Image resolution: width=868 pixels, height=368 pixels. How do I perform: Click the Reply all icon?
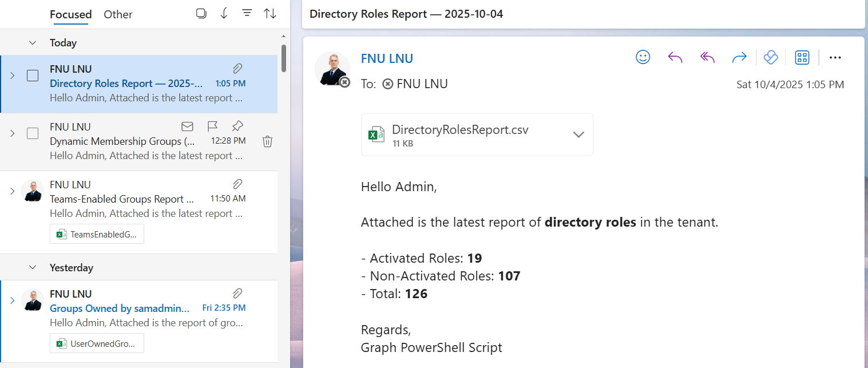[x=708, y=57]
